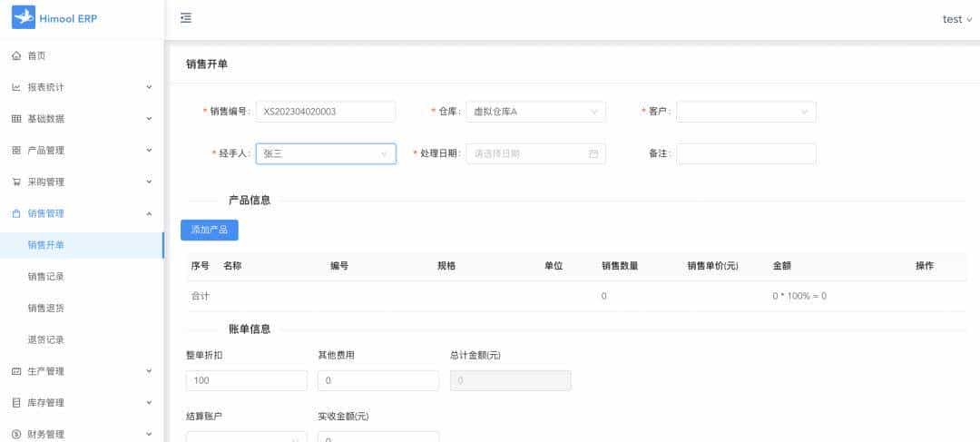The width and height of the screenshot is (980, 442).
Task: Click the 操作 column header
Action: [x=925, y=266]
